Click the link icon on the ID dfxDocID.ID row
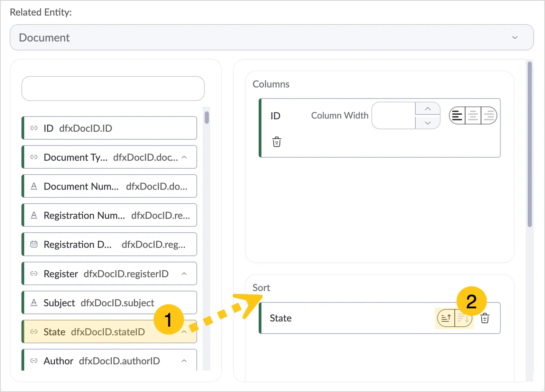545x392 pixels. point(34,128)
